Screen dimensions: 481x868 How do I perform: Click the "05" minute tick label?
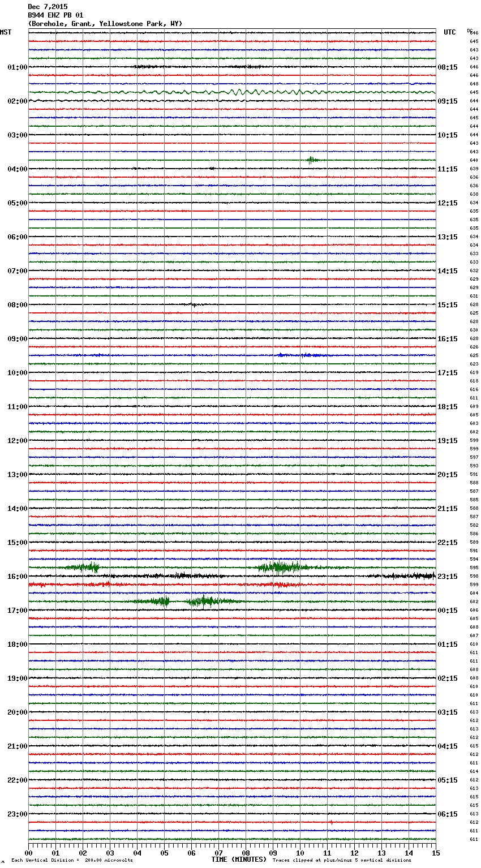164,853
